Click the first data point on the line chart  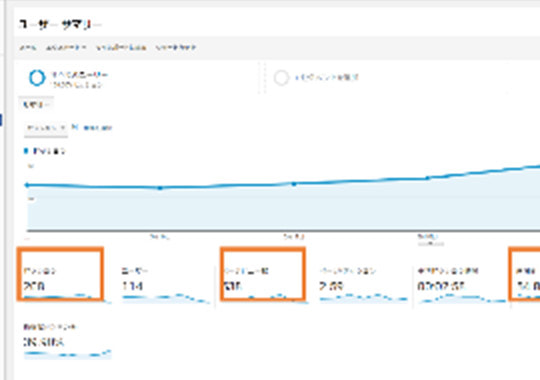27,185
